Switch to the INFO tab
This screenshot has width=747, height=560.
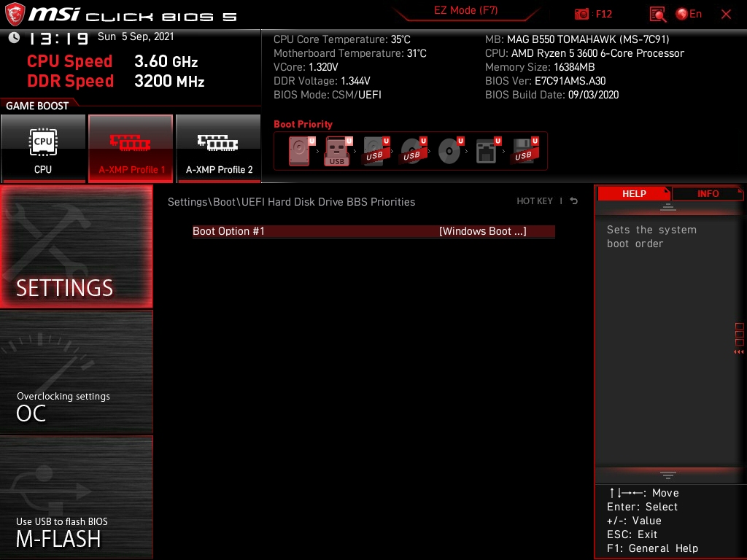coord(708,194)
